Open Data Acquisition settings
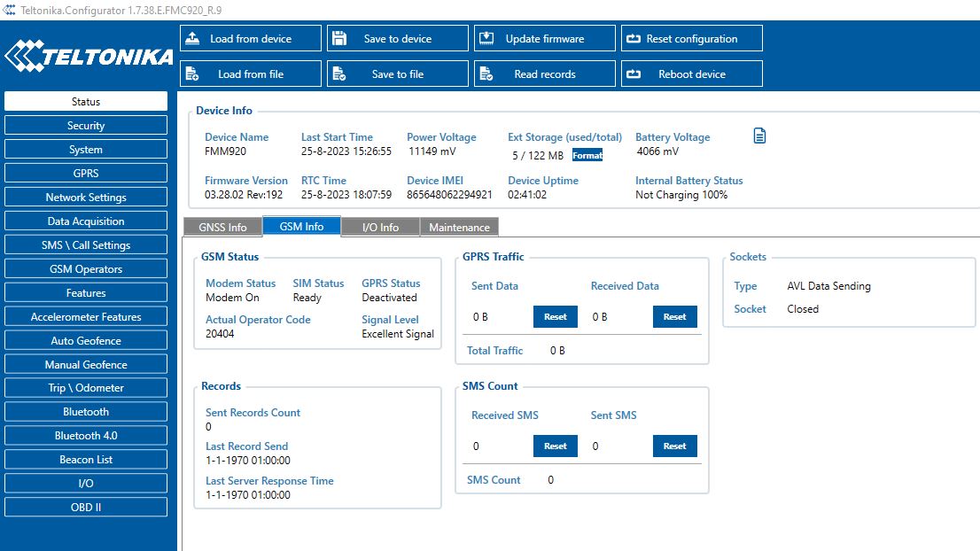 click(x=86, y=221)
